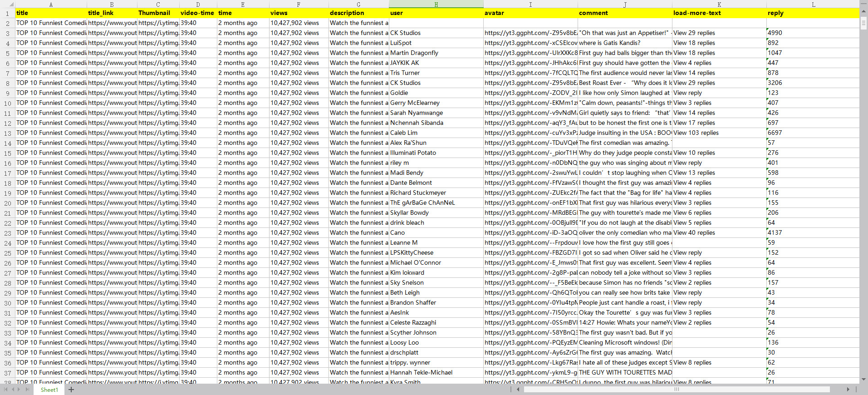This screenshot has height=395, width=868.
Task: Click 'View 40 replies' cell
Action: 719,233
